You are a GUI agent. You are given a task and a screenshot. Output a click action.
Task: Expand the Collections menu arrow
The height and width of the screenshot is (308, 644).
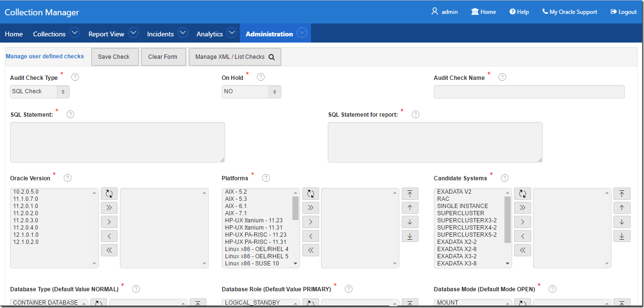[74, 33]
